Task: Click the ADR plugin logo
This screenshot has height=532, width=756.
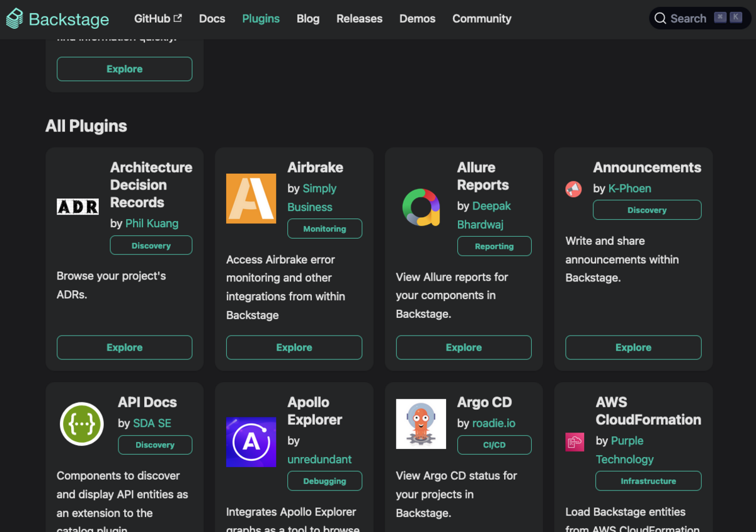Action: (x=77, y=207)
